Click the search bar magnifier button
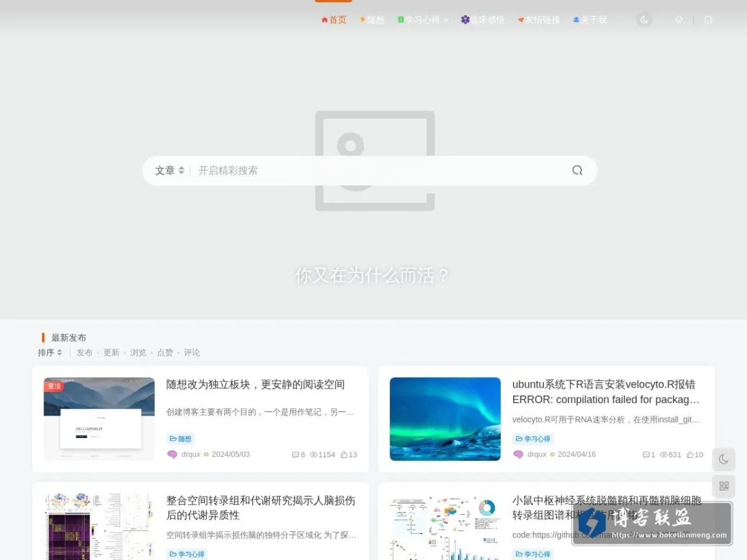 [x=578, y=170]
